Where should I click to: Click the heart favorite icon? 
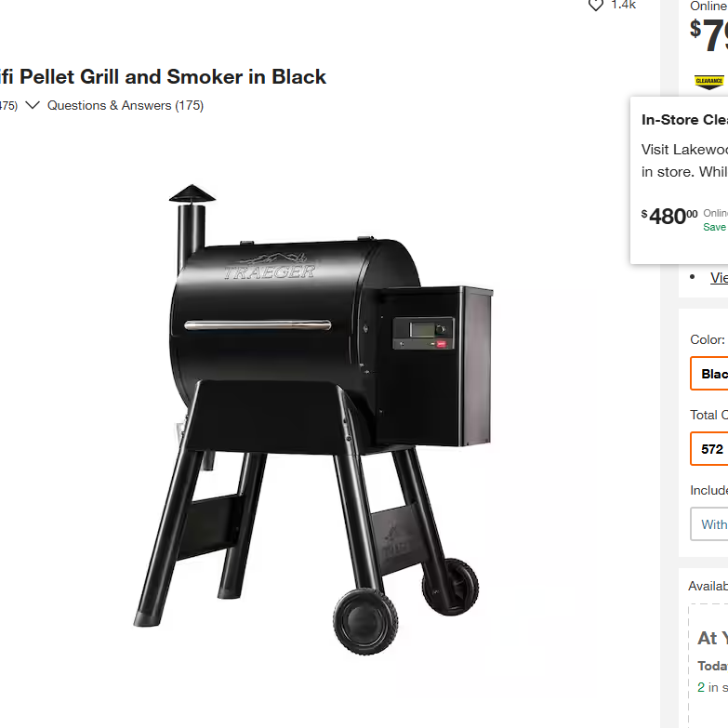click(596, 5)
